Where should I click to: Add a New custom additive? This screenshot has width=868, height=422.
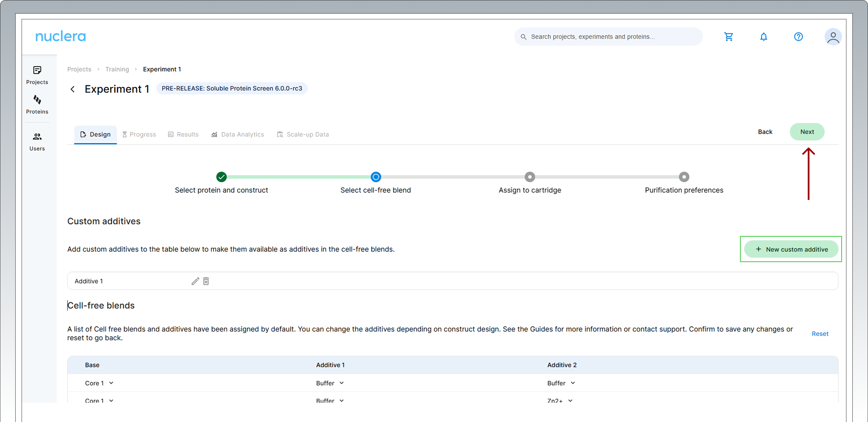click(791, 249)
